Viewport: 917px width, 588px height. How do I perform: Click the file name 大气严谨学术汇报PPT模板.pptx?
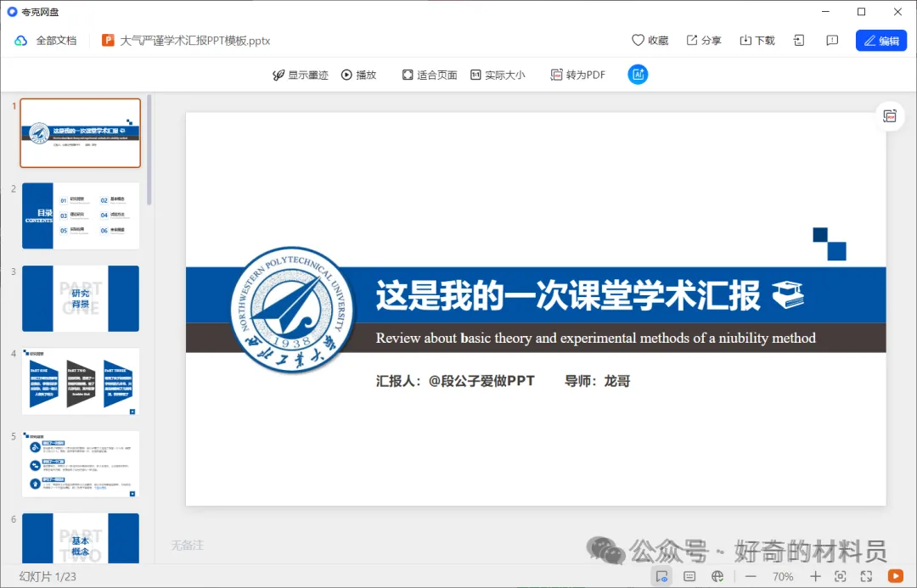coord(194,41)
